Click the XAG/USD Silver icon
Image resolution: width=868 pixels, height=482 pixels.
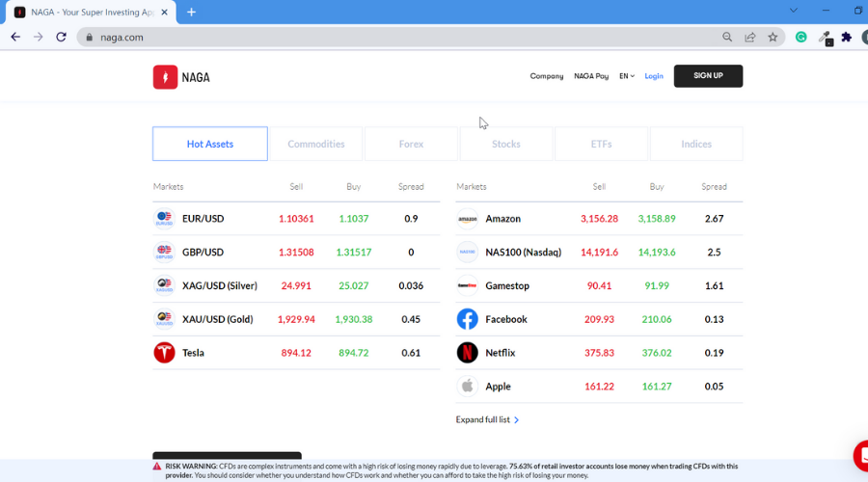coord(164,285)
